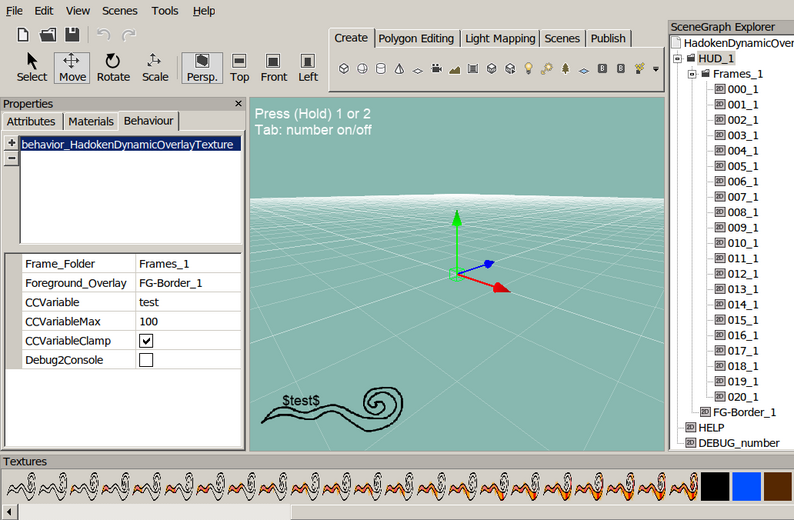Select the blue texture swatch
Screen dimensions: 794x520
coord(746,486)
